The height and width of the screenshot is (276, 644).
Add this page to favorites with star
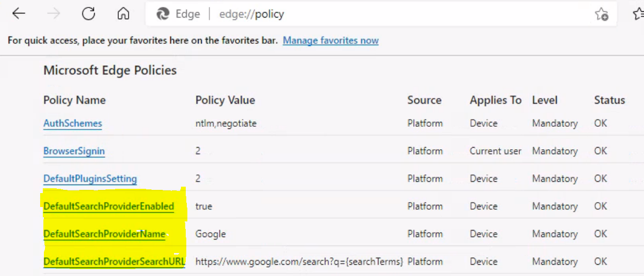(x=601, y=14)
